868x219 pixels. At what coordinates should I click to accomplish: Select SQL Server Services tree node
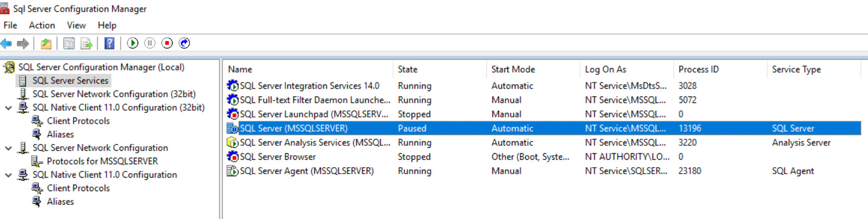tap(70, 81)
